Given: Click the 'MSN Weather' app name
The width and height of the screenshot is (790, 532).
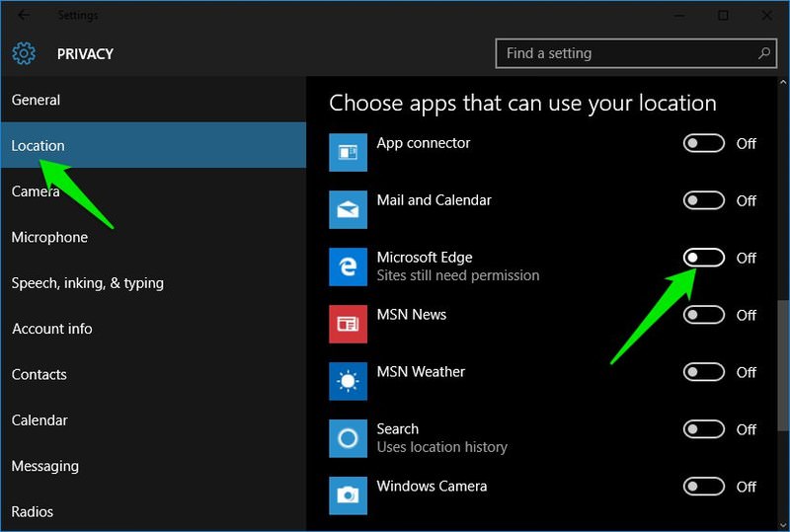Looking at the screenshot, I should point(421,372).
